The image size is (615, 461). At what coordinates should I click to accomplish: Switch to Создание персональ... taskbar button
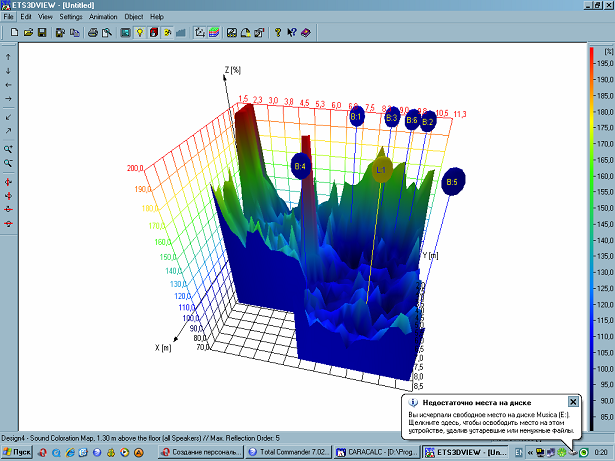point(201,452)
